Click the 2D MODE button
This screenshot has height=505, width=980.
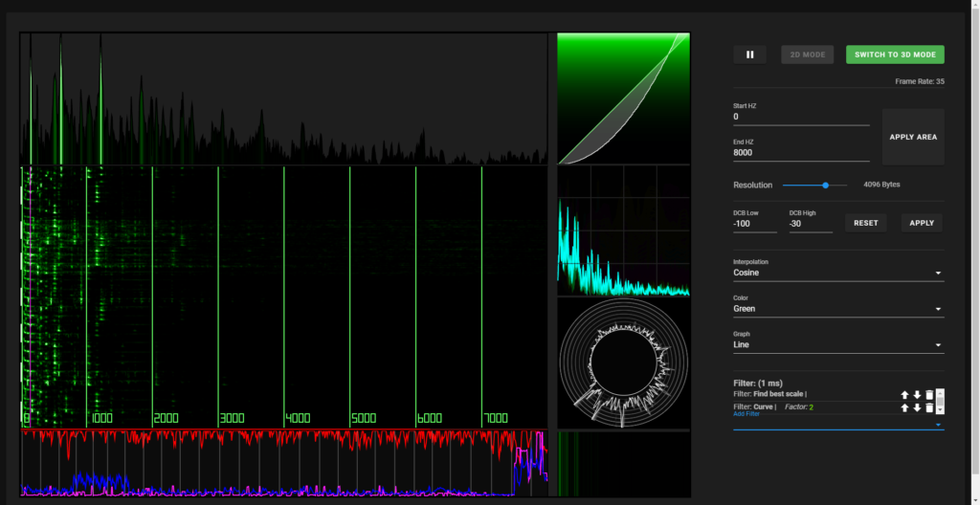coord(808,55)
